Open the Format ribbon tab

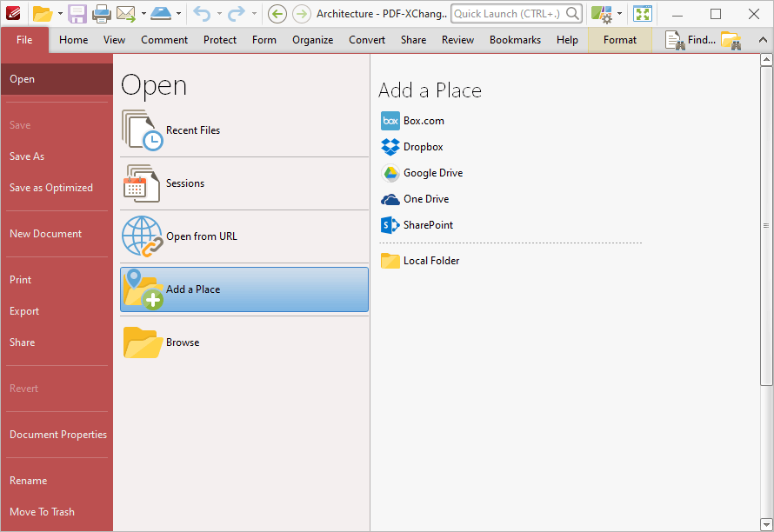click(620, 40)
